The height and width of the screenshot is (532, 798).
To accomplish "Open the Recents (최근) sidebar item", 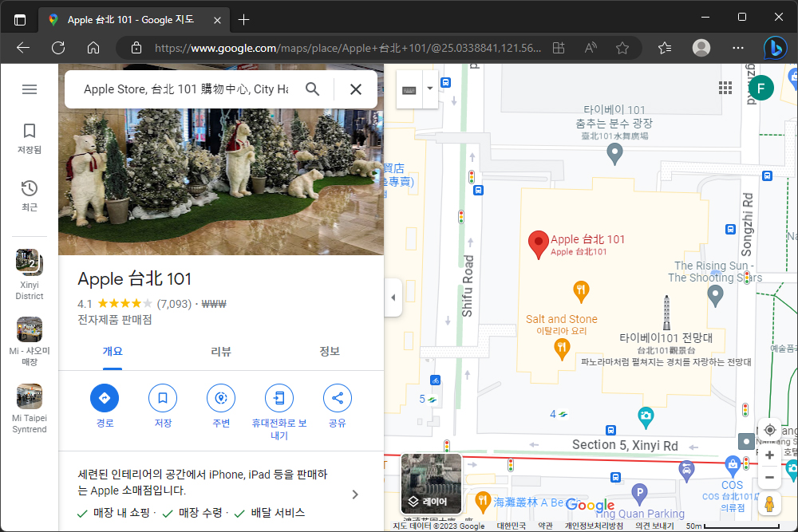I will 30,196.
